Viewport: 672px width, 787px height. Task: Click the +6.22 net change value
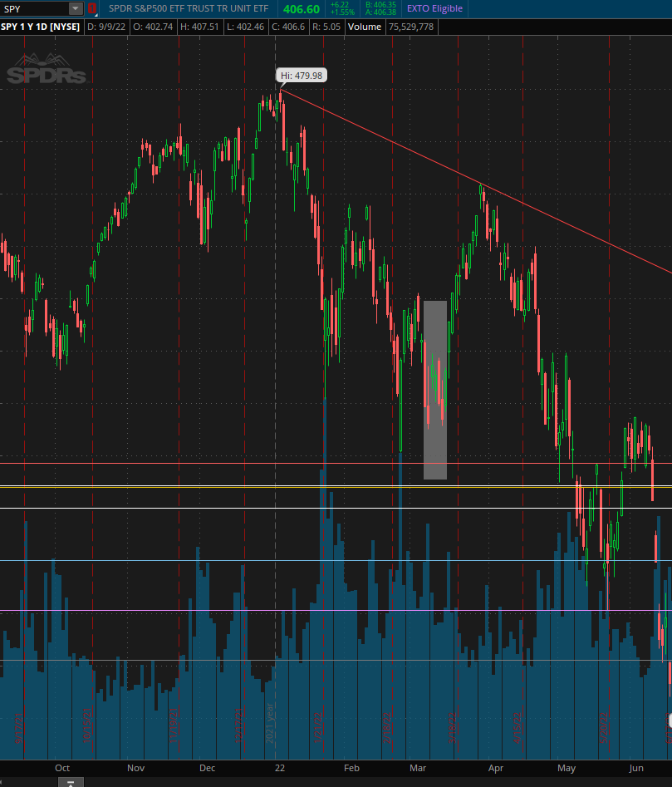(340, 5)
